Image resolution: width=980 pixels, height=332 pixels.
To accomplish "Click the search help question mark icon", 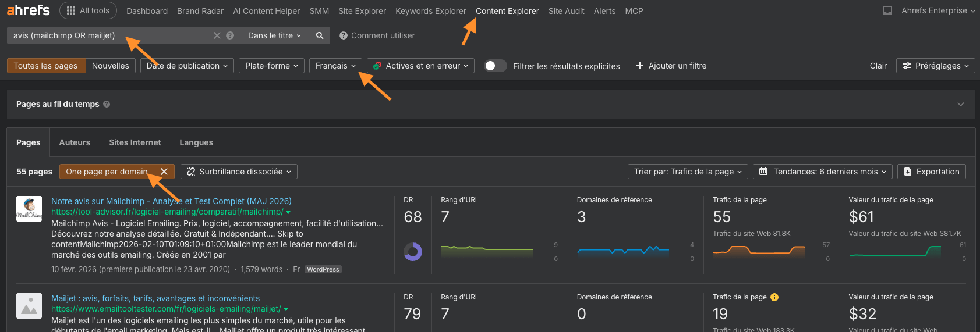I will (x=230, y=35).
